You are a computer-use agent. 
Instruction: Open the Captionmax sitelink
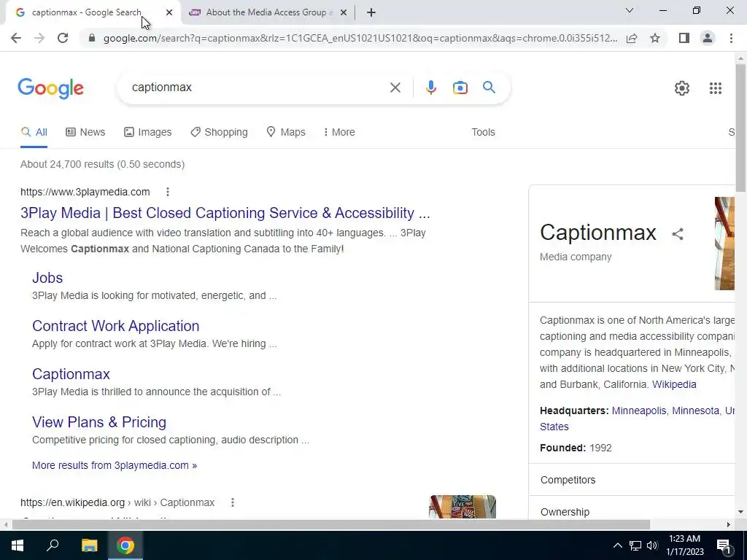pyautogui.click(x=71, y=374)
